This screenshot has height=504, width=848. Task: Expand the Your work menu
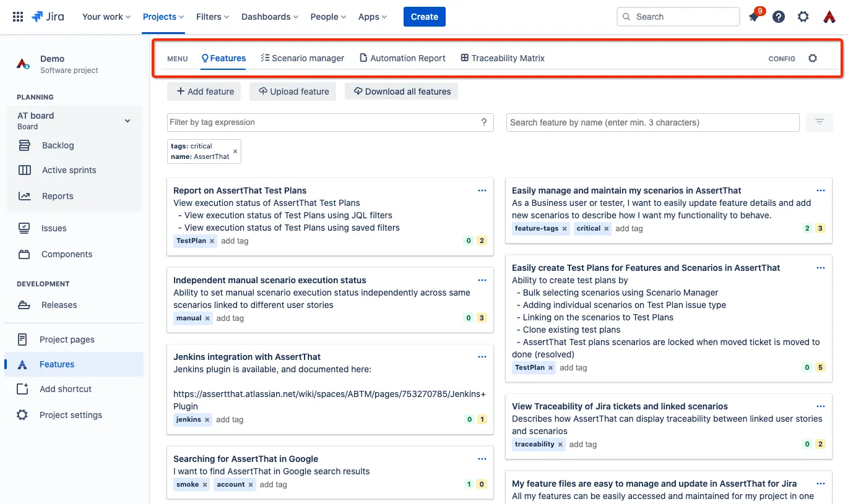106,17
